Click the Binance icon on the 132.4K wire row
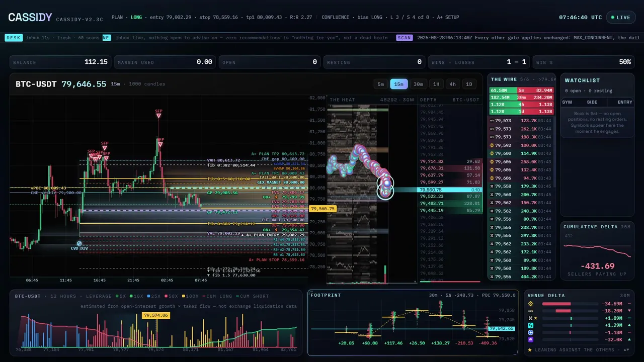Screen dimensions: 644x362 point(492,170)
